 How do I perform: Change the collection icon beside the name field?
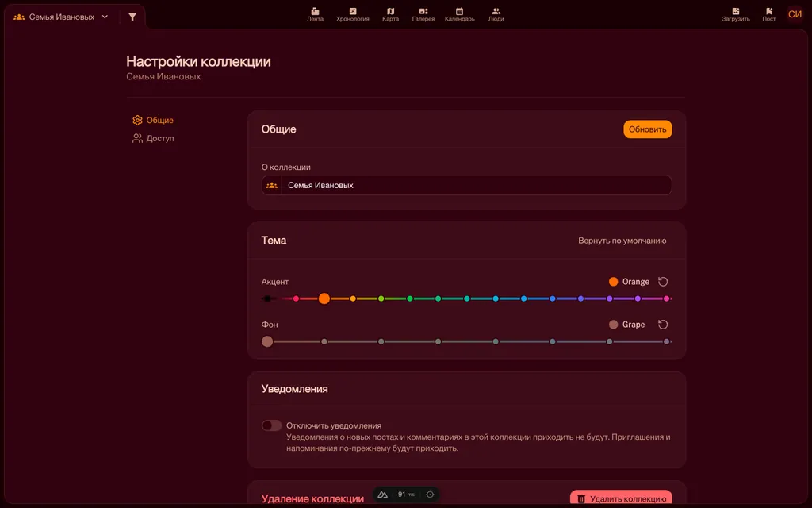click(x=272, y=185)
